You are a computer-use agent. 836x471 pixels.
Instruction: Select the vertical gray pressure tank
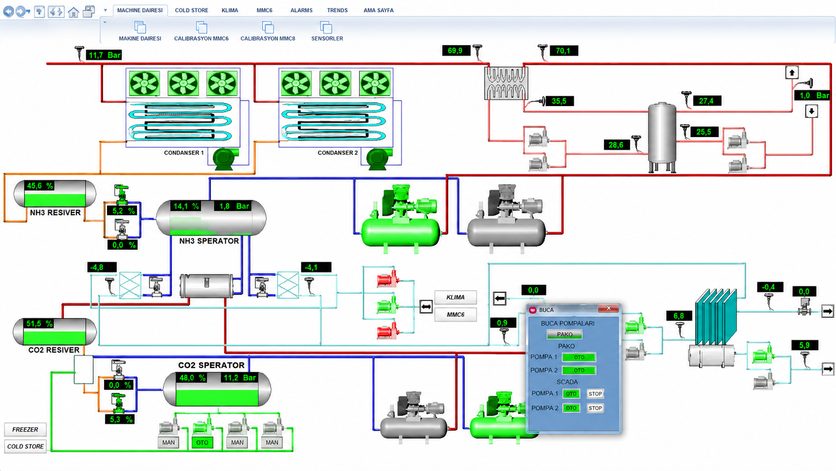(x=662, y=138)
